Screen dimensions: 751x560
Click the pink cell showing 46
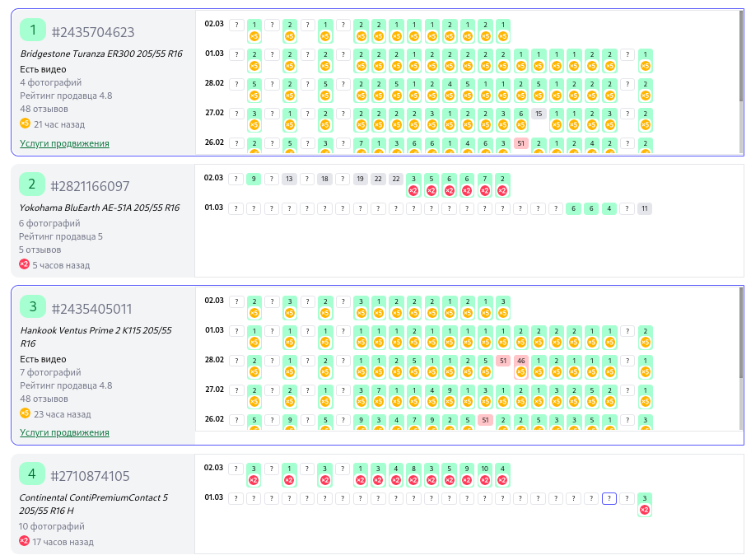coord(520,361)
